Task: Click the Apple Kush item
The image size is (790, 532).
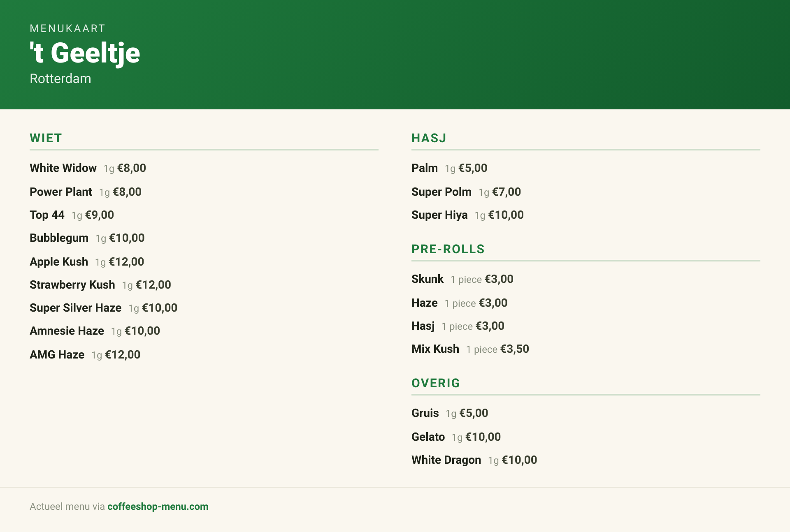Action: click(59, 262)
